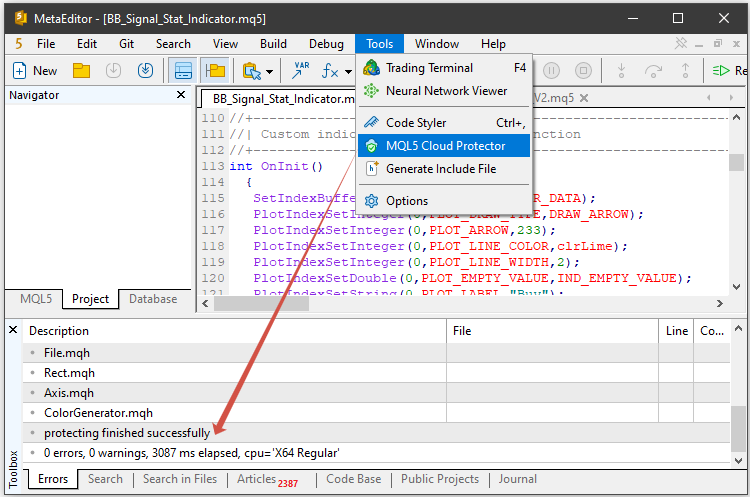Screen dimensions: 750x497
Task: Click code editor scroll up arrow
Action: click(x=737, y=117)
